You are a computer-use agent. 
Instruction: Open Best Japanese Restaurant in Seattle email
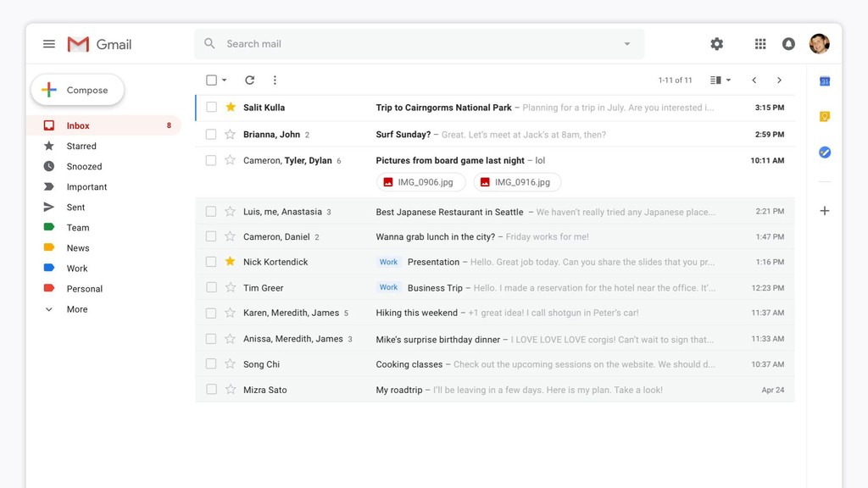pos(495,211)
